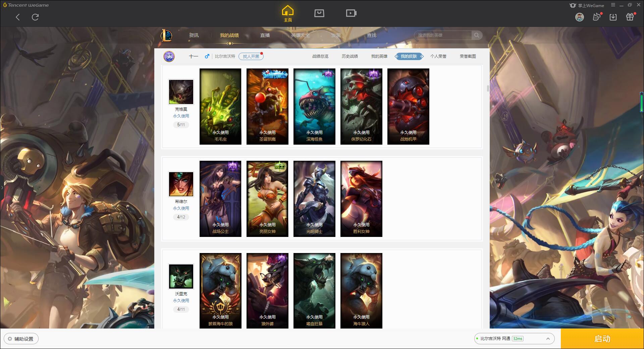Click the Tencent WeGame title logo

tap(26, 5)
